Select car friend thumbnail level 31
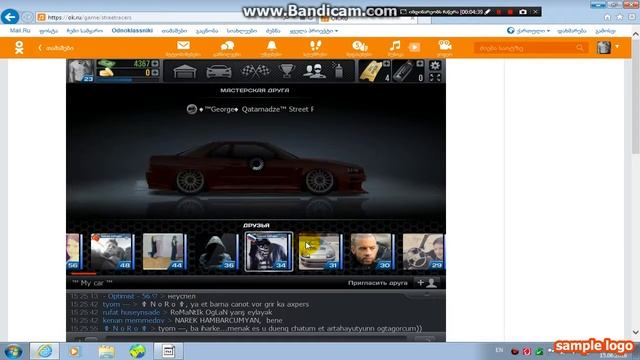 tap(320, 252)
